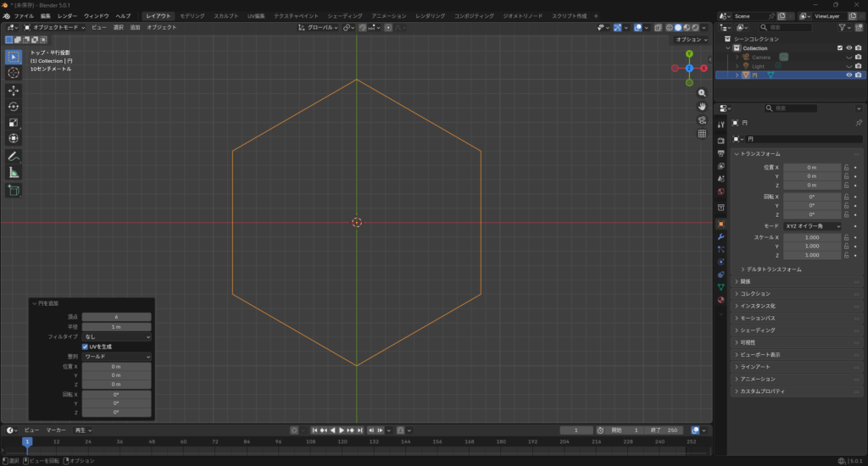Click the 3D Cursor tool
Image resolution: width=868 pixels, height=466 pixels.
coord(14,73)
